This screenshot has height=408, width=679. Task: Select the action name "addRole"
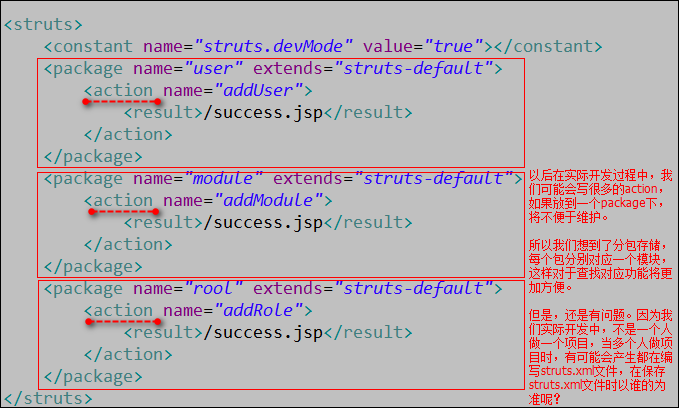point(259,311)
